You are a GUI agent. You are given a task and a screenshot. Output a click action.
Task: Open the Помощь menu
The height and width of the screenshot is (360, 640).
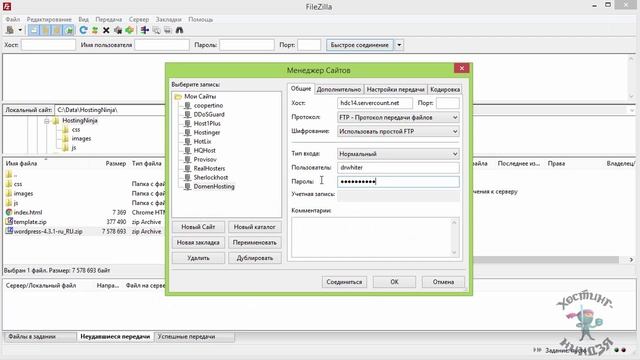pyautogui.click(x=200, y=19)
